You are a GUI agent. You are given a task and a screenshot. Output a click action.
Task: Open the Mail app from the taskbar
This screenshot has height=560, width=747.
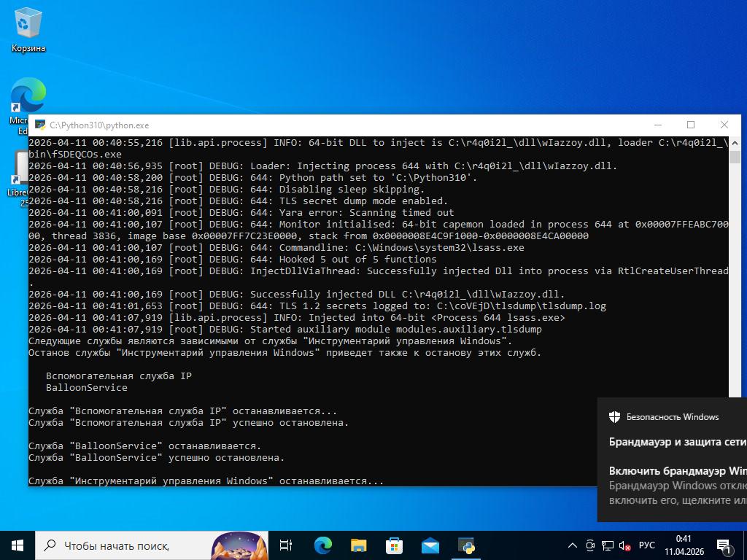[x=430, y=545]
